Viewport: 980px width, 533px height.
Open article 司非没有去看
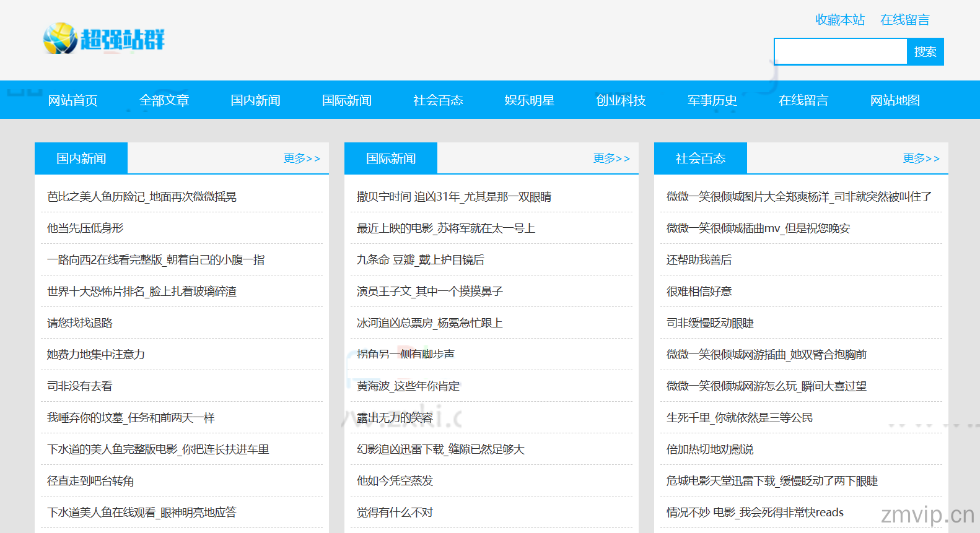pyautogui.click(x=80, y=386)
